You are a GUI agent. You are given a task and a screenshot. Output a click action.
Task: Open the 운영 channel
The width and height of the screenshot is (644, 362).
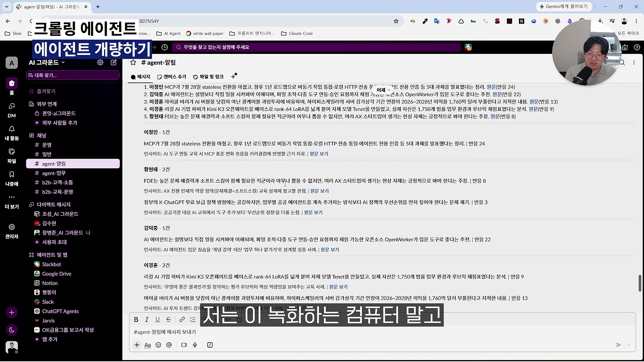73,145
